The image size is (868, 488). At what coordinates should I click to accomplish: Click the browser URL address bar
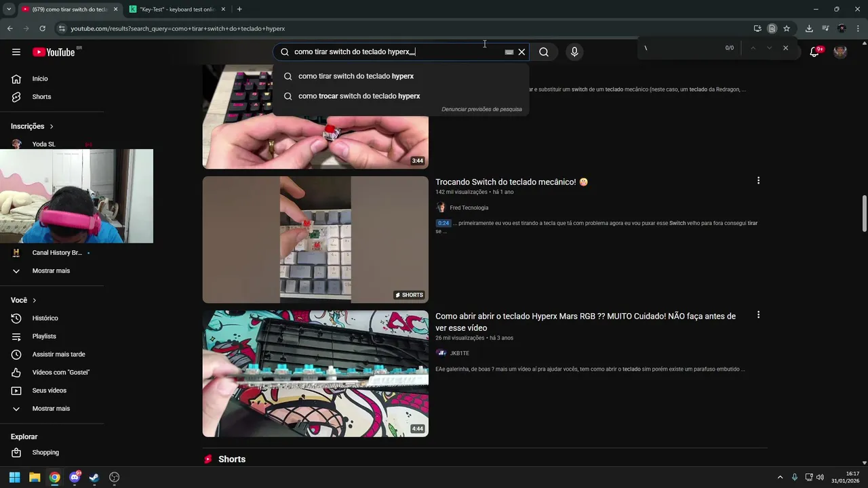click(x=407, y=28)
